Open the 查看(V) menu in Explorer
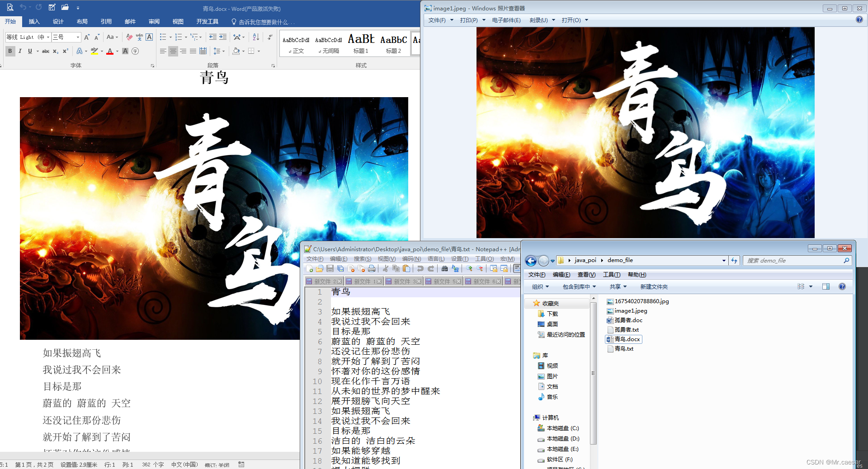Viewport: 868px width, 469px height. click(586, 275)
